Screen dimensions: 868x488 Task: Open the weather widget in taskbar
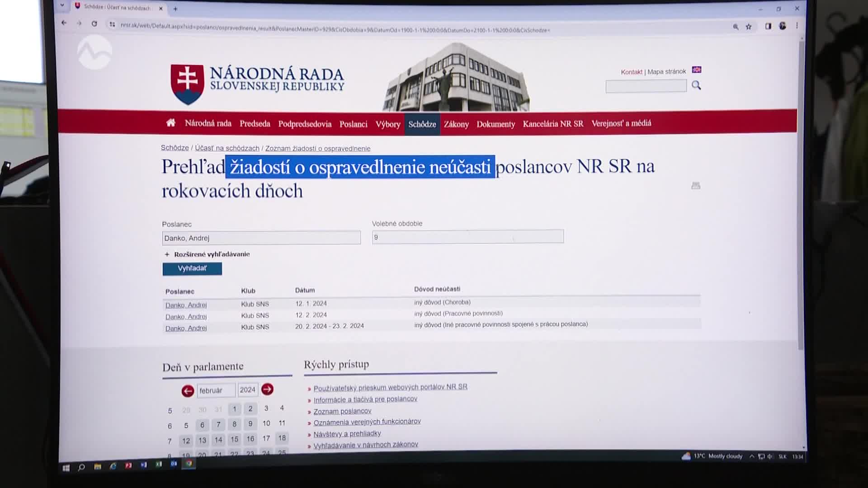712,456
